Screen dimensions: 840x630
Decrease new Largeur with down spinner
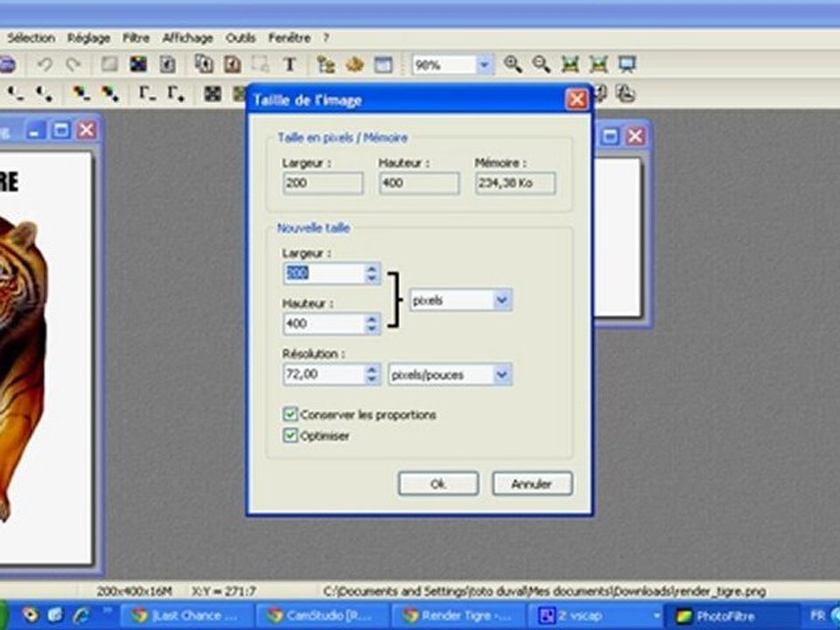[372, 278]
